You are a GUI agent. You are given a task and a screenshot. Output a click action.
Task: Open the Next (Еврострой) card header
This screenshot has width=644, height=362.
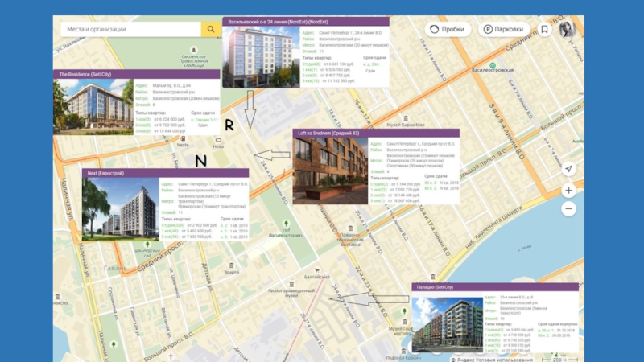pos(165,173)
